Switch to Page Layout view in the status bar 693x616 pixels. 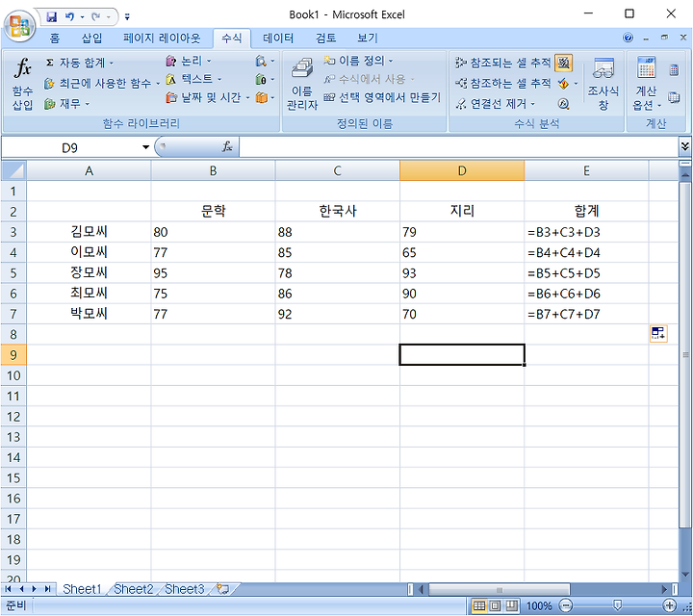pyautogui.click(x=496, y=605)
